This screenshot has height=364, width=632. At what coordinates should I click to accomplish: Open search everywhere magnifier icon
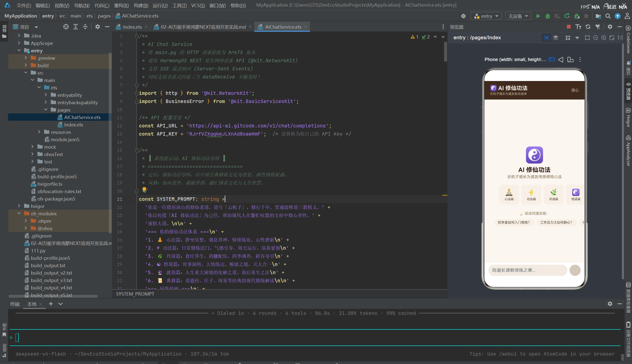(608, 16)
